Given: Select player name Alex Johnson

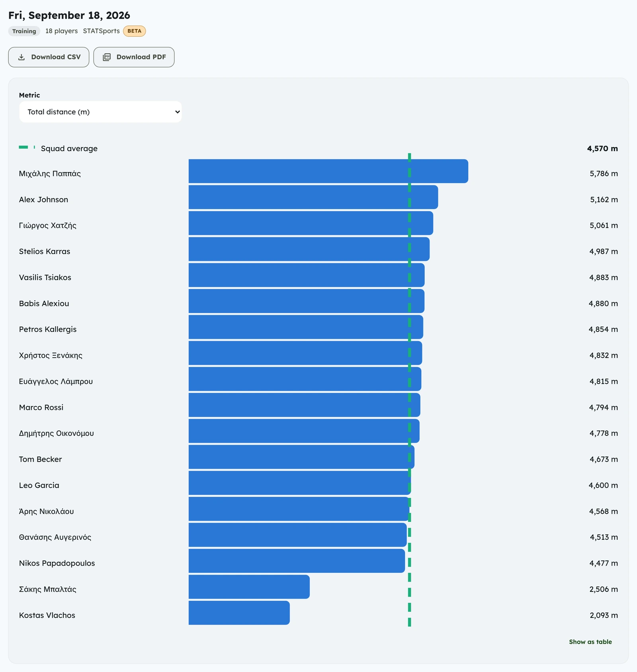Looking at the screenshot, I should point(43,200).
